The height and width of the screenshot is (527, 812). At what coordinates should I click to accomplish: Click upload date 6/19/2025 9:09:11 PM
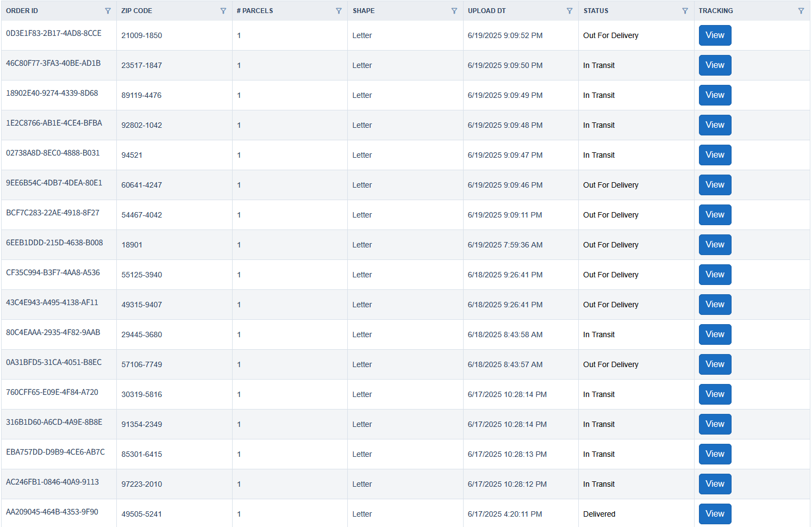(x=505, y=215)
